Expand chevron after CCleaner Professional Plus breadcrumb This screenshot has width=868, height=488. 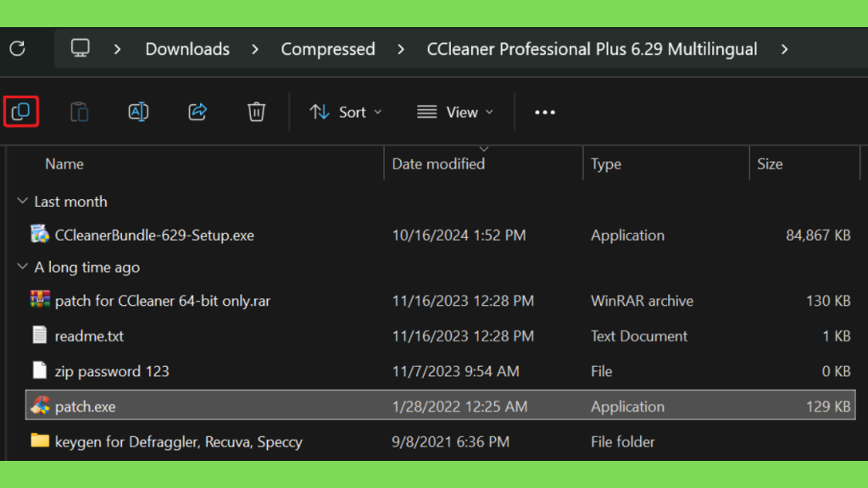pyautogui.click(x=784, y=49)
